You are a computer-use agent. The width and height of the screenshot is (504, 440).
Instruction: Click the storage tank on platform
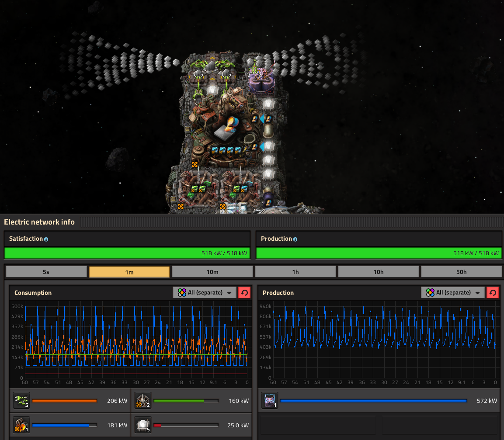tap(268, 131)
